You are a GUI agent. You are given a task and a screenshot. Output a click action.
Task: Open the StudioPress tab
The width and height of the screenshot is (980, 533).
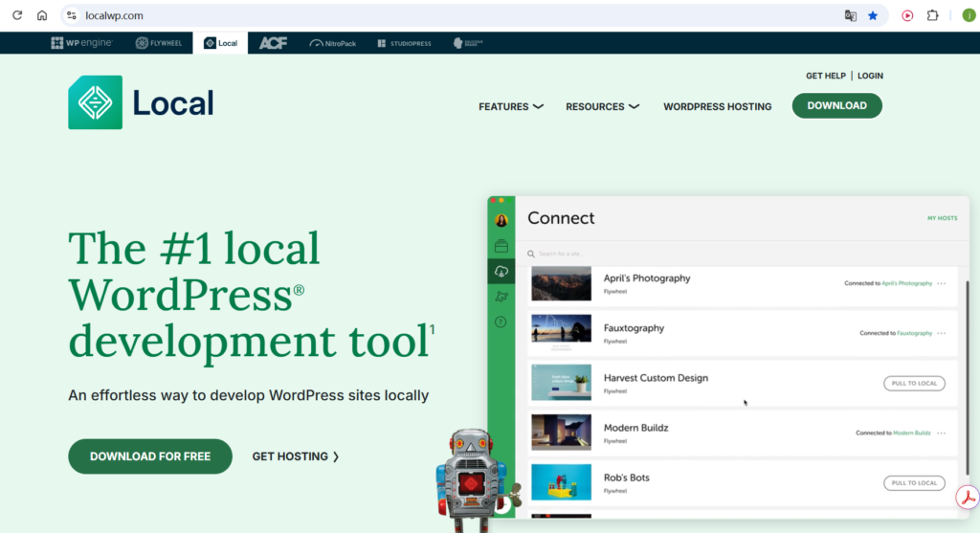[405, 43]
